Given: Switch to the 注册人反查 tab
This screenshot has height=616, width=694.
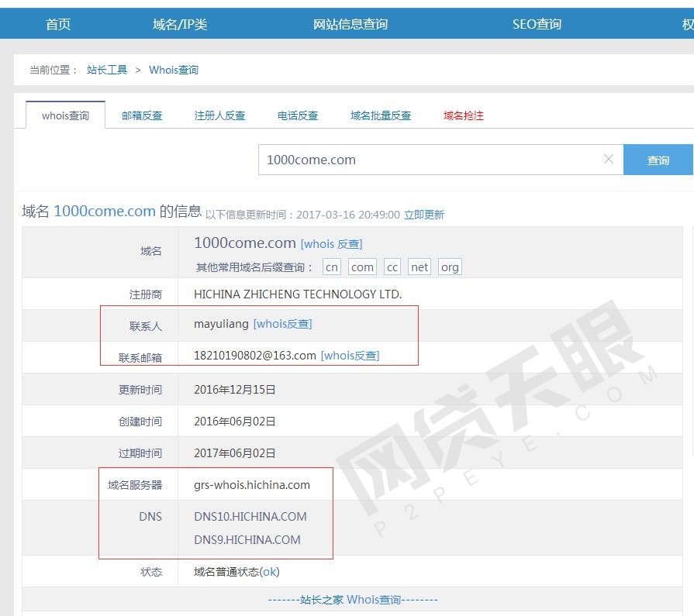Looking at the screenshot, I should (219, 115).
